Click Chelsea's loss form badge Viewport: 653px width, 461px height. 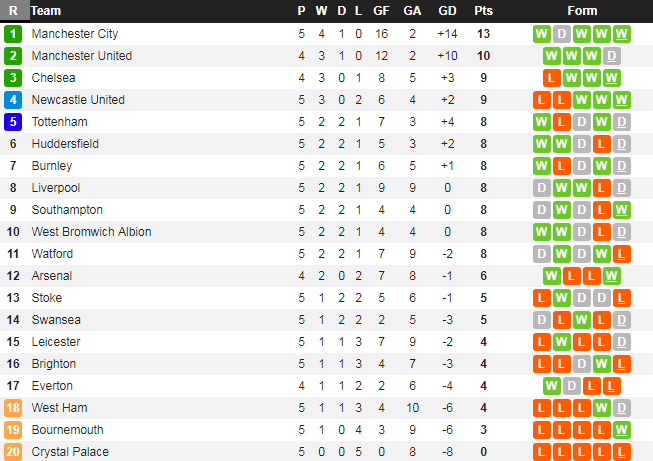click(x=551, y=78)
